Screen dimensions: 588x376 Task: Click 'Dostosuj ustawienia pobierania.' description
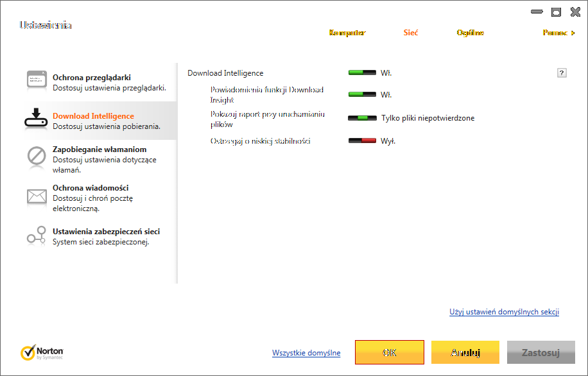point(107,126)
